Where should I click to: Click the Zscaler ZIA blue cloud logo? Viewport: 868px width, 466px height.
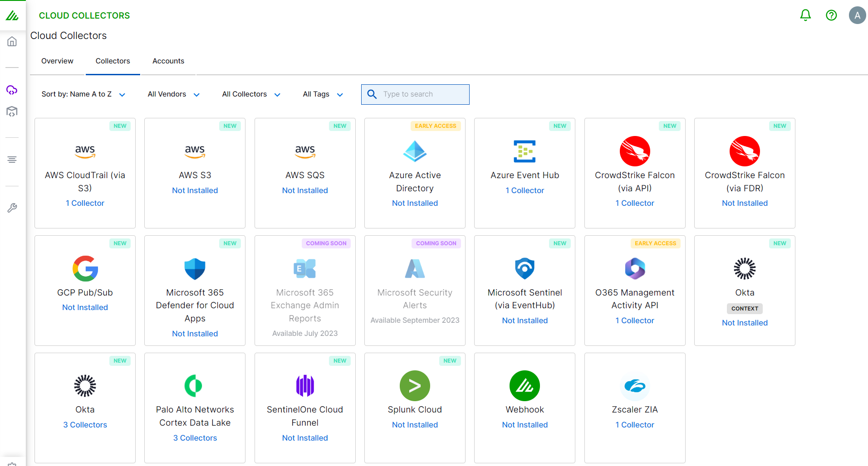tap(635, 386)
